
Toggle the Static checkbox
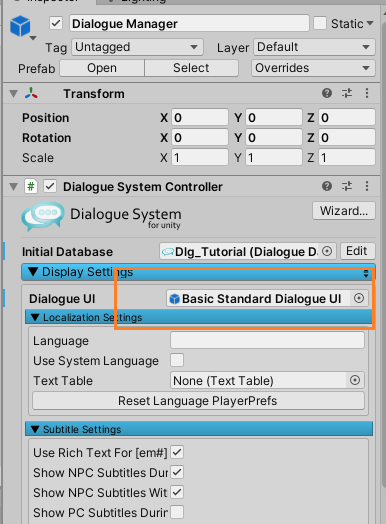pos(320,23)
